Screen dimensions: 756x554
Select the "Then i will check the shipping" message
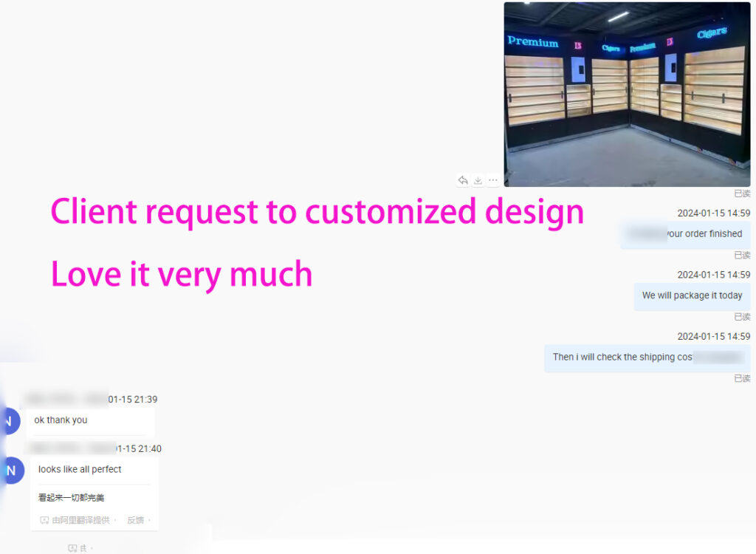(x=647, y=358)
